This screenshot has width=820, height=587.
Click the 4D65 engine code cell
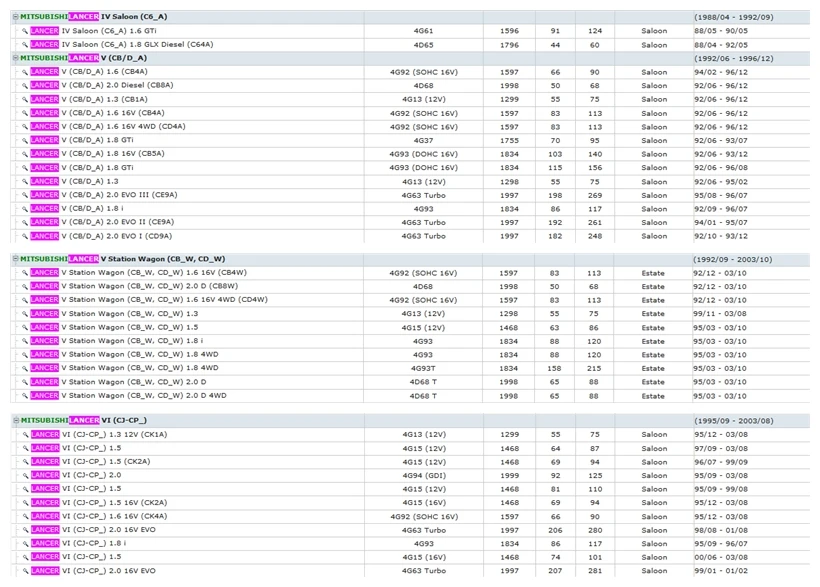[423, 45]
